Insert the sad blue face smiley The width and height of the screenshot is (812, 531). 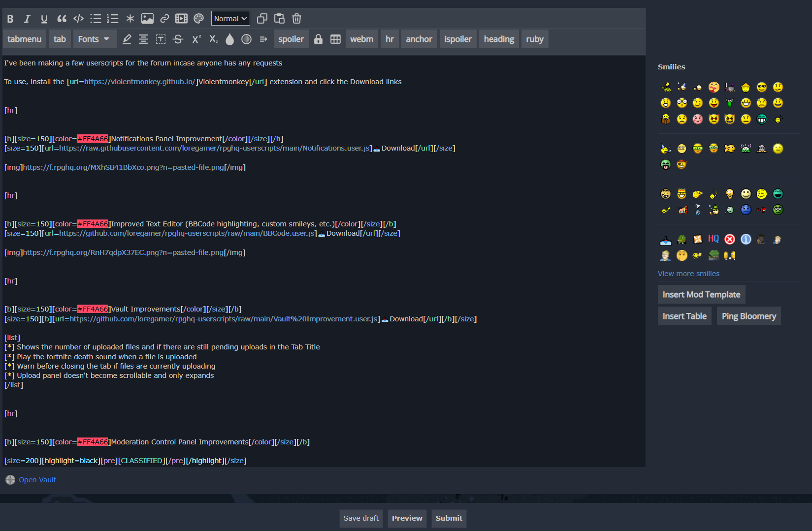(x=746, y=210)
